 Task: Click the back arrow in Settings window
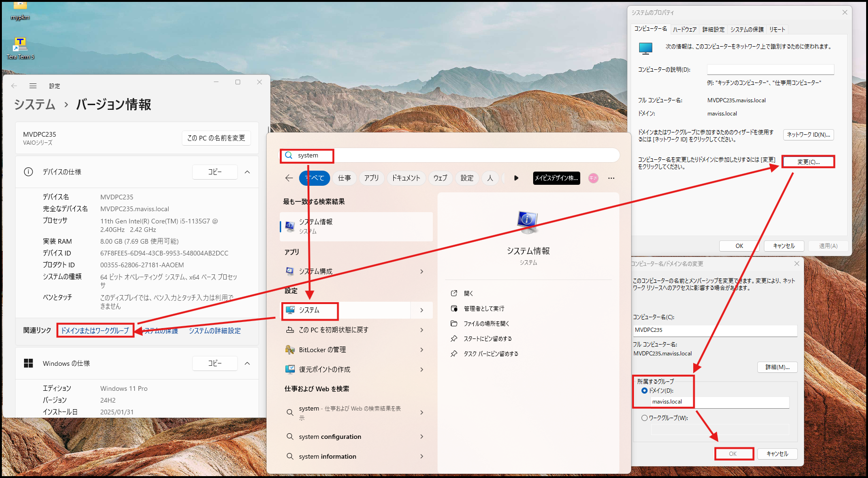[x=14, y=86]
